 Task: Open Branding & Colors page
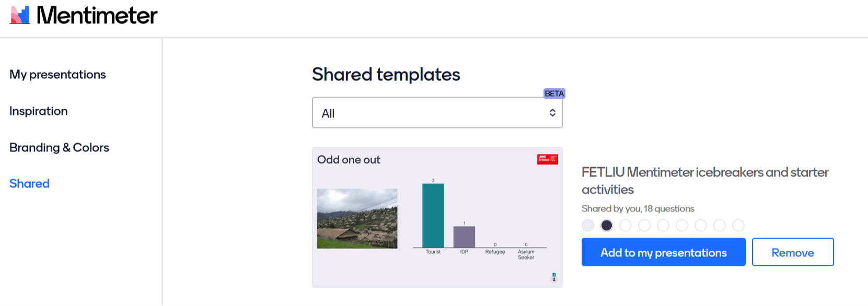tap(59, 148)
